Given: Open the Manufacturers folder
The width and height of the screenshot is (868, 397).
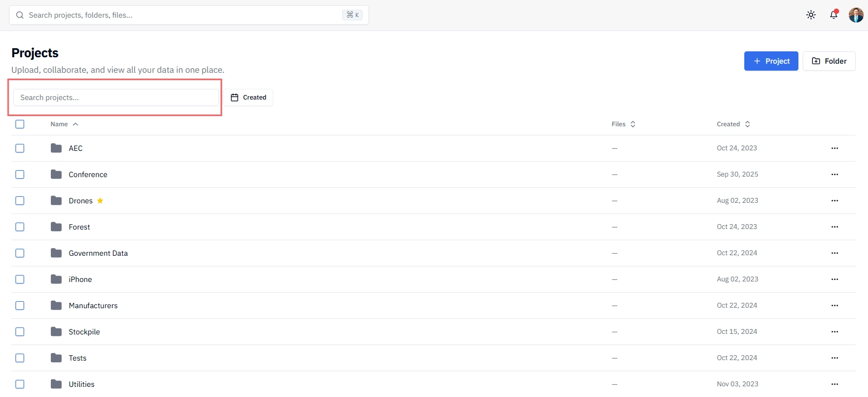Looking at the screenshot, I should (93, 306).
